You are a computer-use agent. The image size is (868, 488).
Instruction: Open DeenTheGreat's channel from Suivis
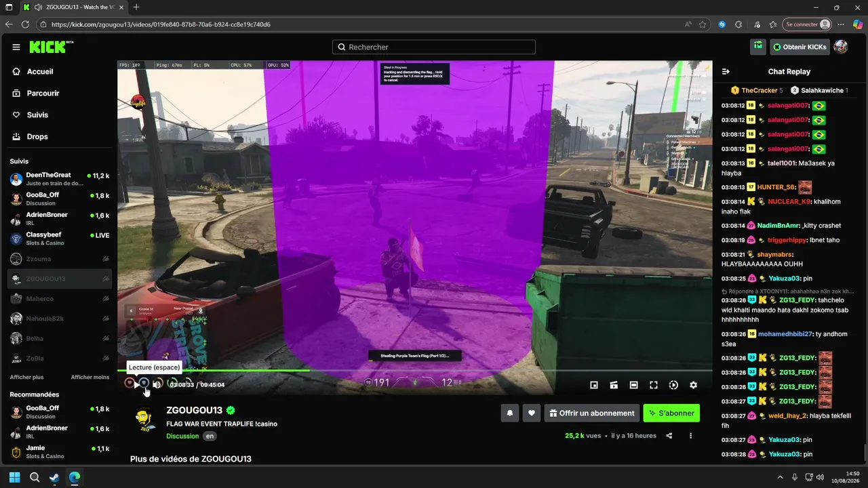(x=60, y=179)
